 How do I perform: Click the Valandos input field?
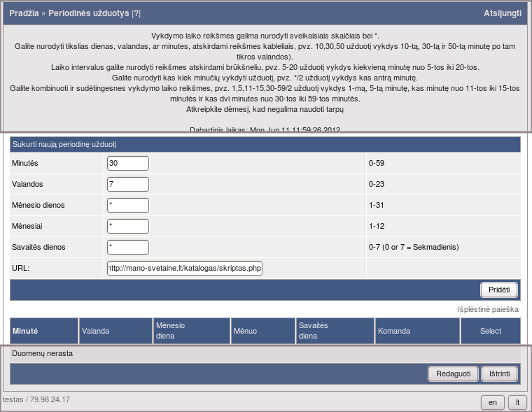click(128, 185)
